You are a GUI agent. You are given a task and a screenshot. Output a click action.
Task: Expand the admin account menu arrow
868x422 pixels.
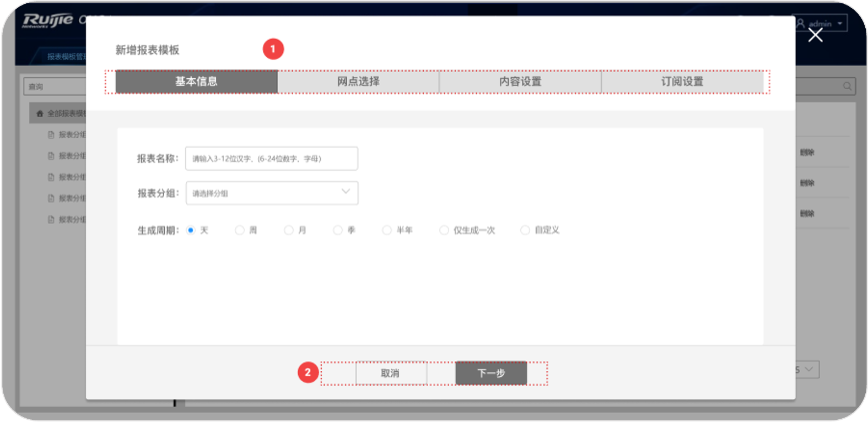point(840,24)
